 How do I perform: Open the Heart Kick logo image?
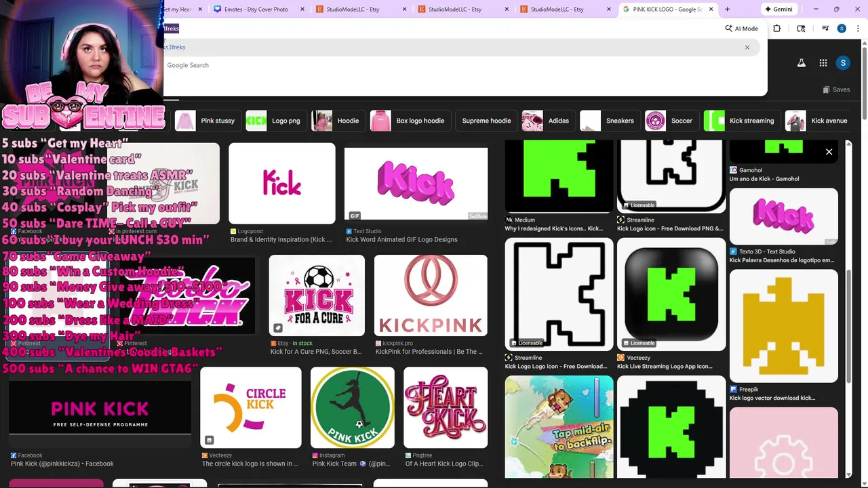pyautogui.click(x=446, y=407)
